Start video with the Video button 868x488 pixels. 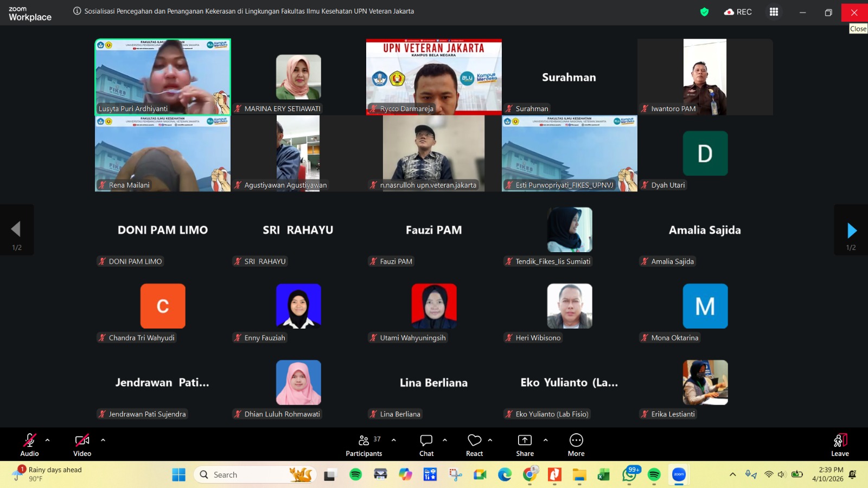82,445
